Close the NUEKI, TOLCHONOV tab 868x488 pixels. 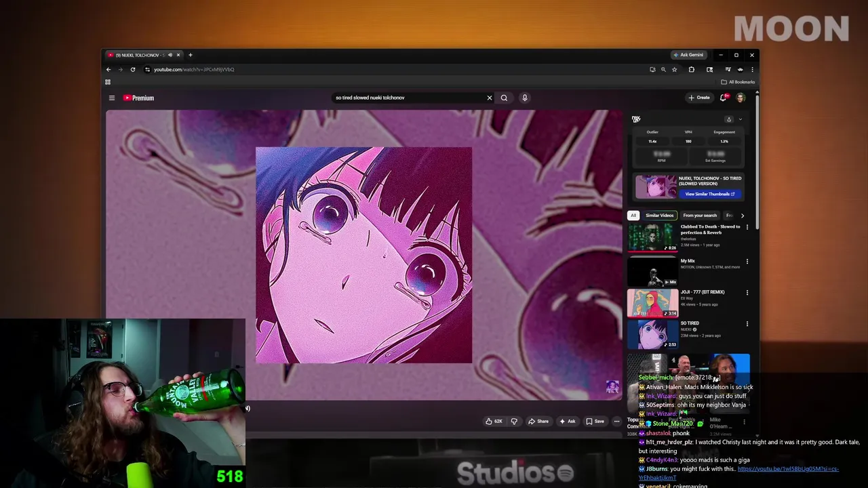178,55
